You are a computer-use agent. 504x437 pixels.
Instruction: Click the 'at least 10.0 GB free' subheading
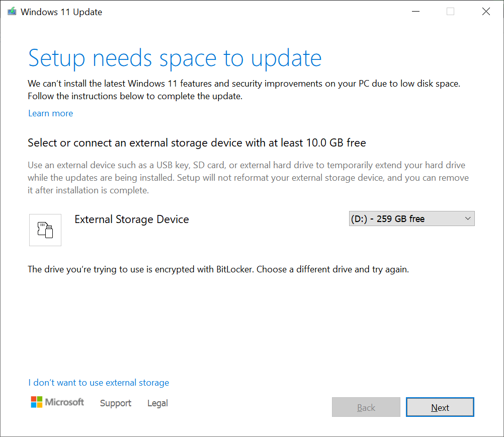[x=197, y=143]
